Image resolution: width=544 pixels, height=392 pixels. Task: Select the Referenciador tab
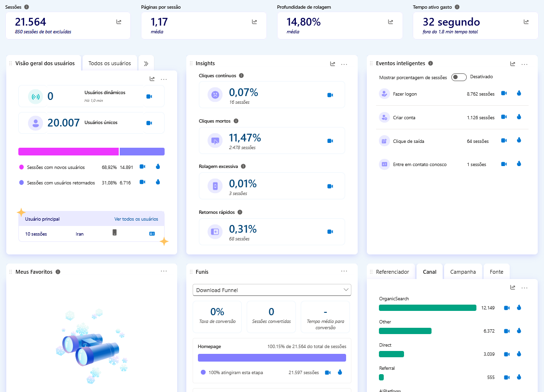[x=392, y=272]
